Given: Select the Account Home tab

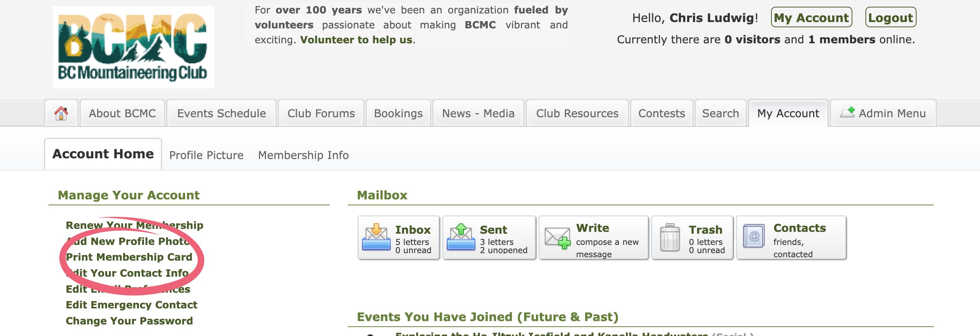Looking at the screenshot, I should 103,154.
